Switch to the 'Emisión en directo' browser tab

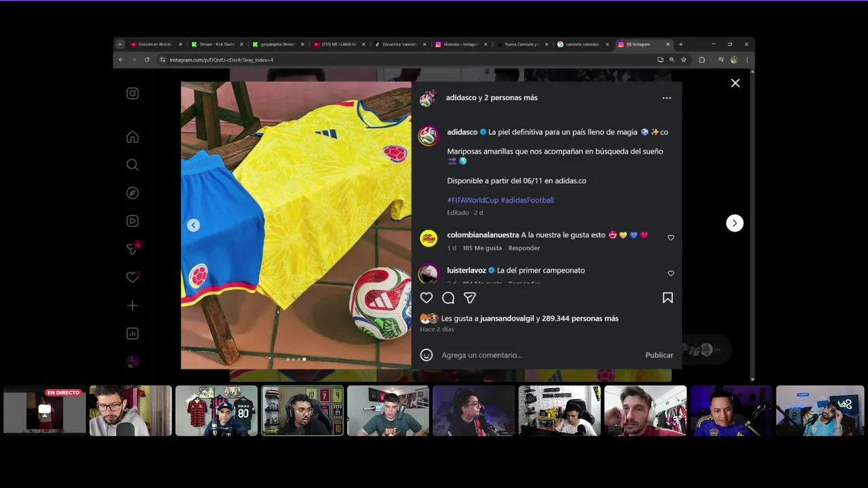tap(155, 44)
